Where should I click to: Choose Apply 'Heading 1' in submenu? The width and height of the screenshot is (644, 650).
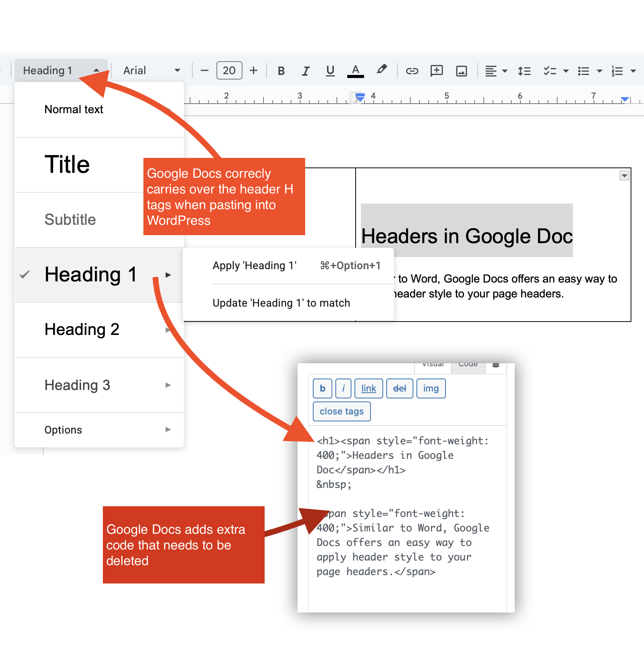click(x=288, y=266)
